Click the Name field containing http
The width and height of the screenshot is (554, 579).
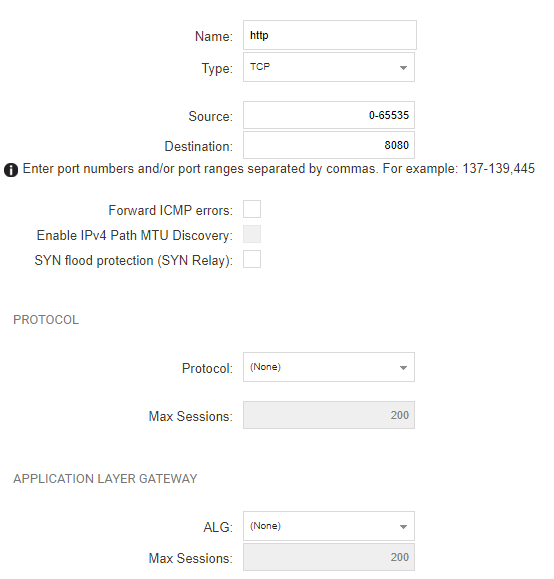click(330, 35)
